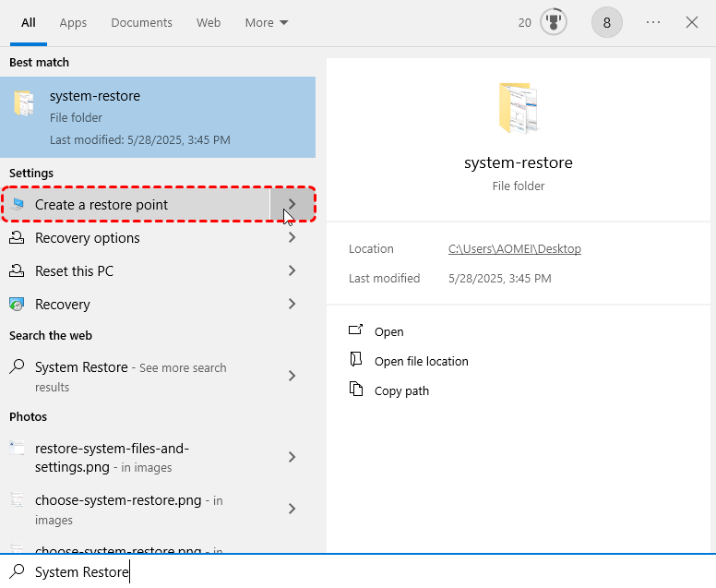Image resolution: width=716 pixels, height=588 pixels.
Task: Click the web search magnifier icon
Action: point(17,366)
